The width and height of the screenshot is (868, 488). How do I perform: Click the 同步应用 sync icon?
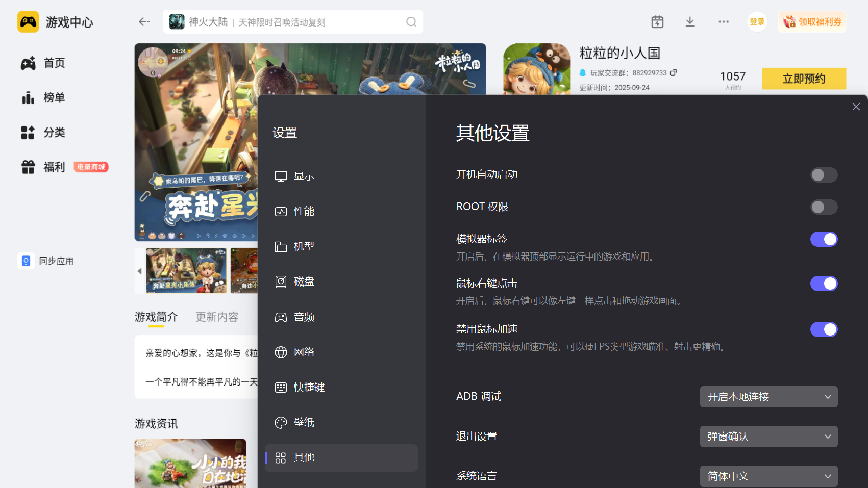coord(26,261)
